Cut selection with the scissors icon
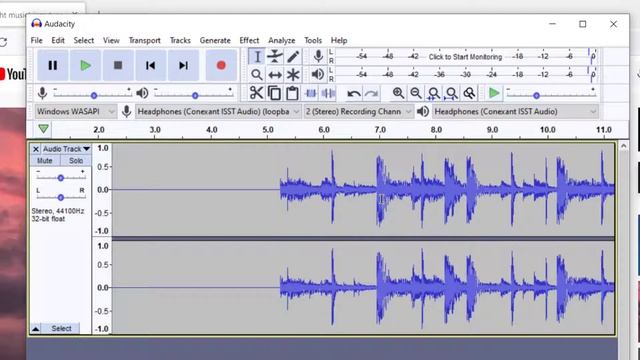640x360 pixels. pos(256,93)
